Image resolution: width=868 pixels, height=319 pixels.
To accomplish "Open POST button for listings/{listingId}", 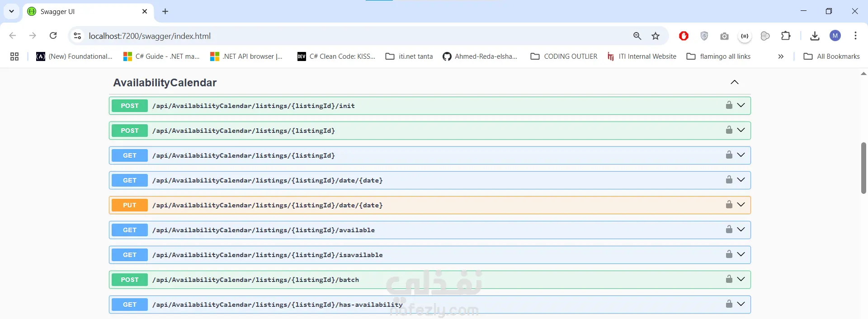I will 130,131.
